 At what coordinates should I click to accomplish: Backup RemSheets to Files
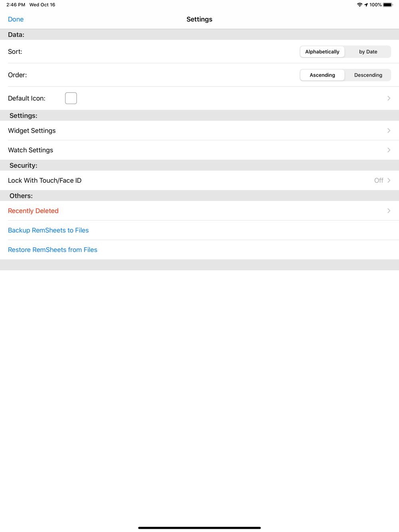(48, 230)
